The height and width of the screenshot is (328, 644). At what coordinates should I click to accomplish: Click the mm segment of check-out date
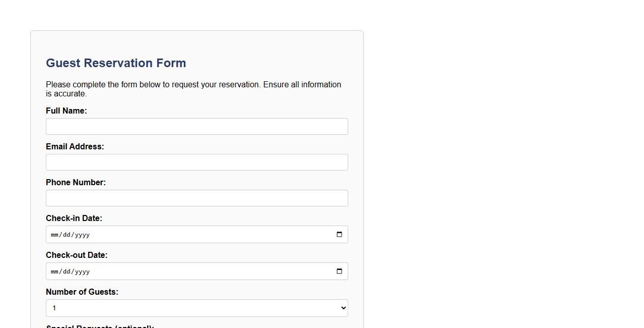tap(55, 271)
